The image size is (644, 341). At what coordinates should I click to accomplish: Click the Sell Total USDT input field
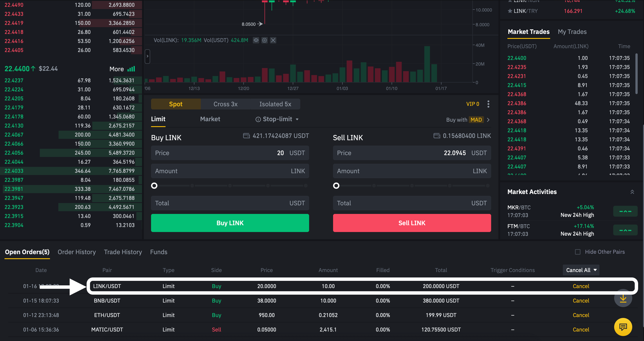coord(412,203)
